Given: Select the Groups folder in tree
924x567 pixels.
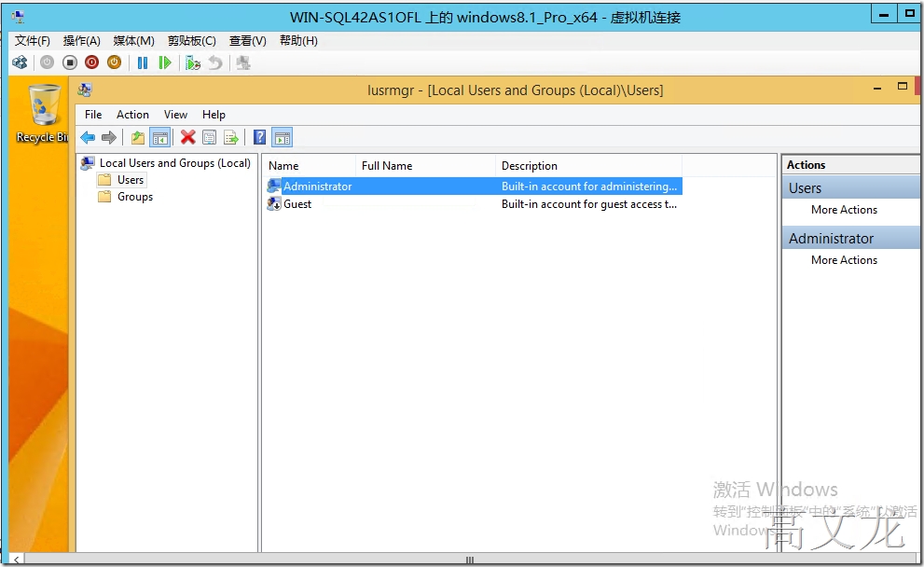Looking at the screenshot, I should point(135,197).
